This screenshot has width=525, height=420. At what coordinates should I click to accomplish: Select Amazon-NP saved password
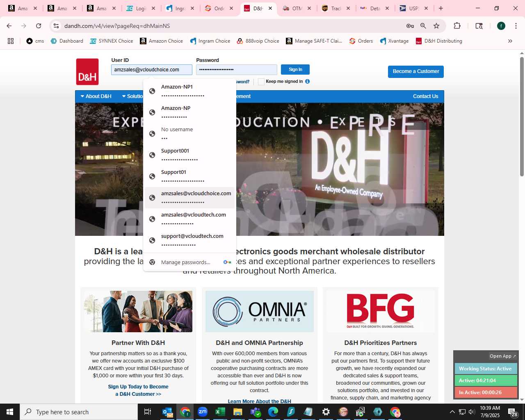coord(190,112)
